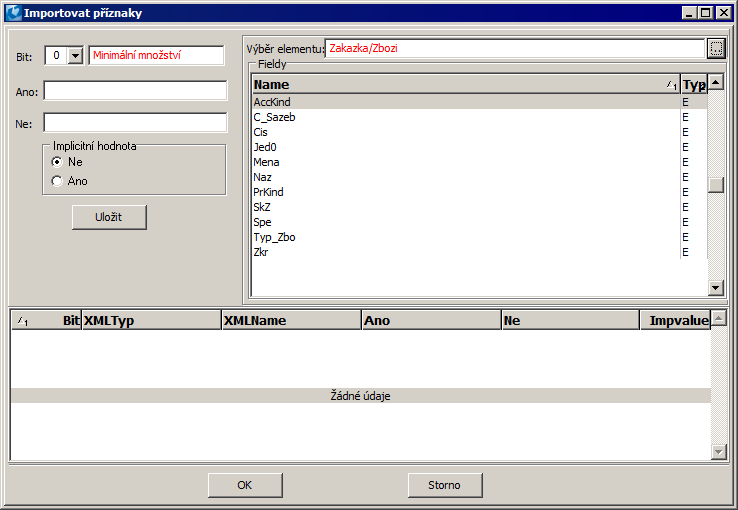Click the Bit column header
Viewport: 738px width, 510px height.
point(46,320)
